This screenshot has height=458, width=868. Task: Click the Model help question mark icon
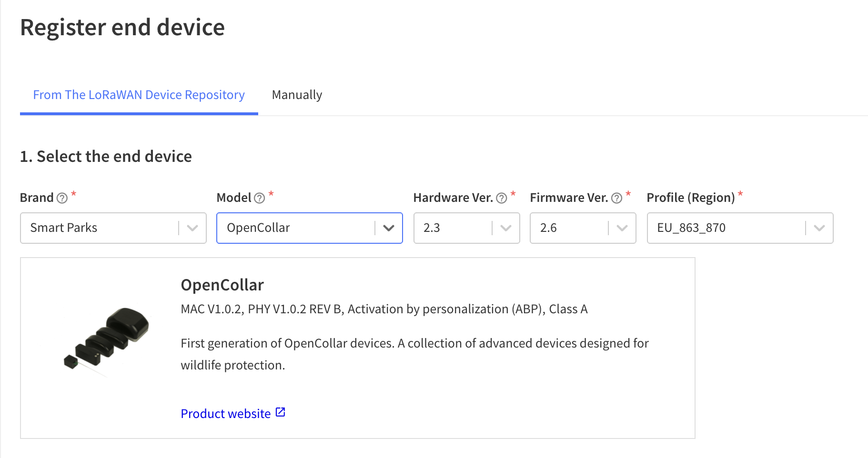[x=258, y=198]
